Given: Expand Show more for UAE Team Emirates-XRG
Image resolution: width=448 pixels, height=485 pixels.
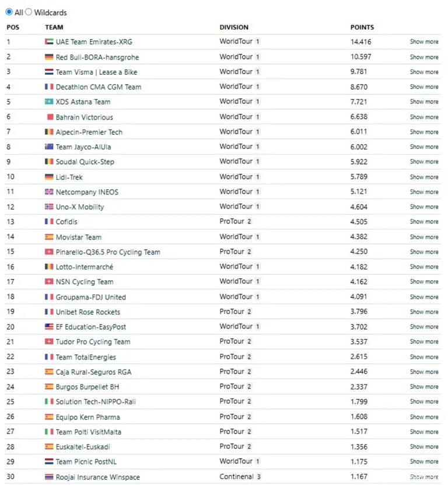Looking at the screenshot, I should point(424,41).
